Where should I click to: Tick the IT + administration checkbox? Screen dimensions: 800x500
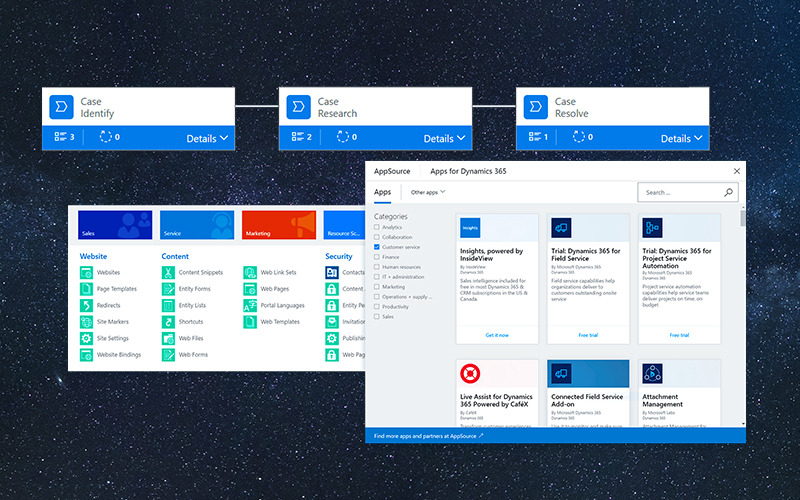(377, 277)
